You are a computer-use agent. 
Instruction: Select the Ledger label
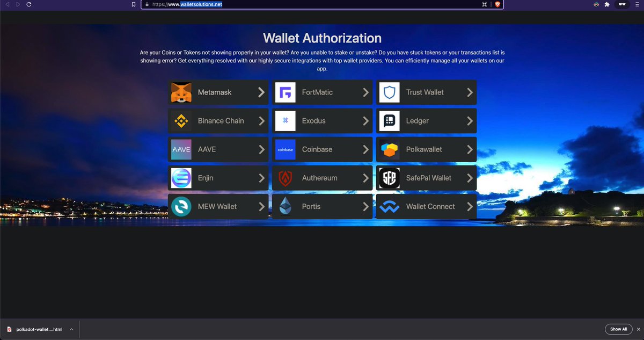418,121
